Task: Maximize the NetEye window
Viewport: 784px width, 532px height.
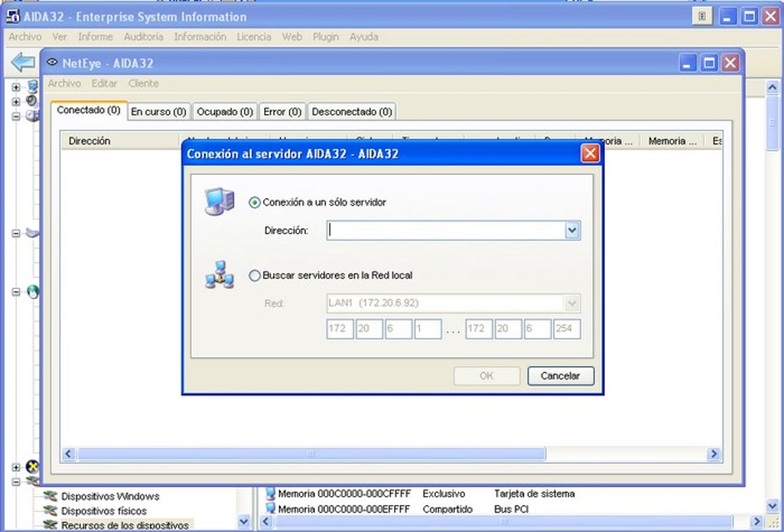Action: 709,63
